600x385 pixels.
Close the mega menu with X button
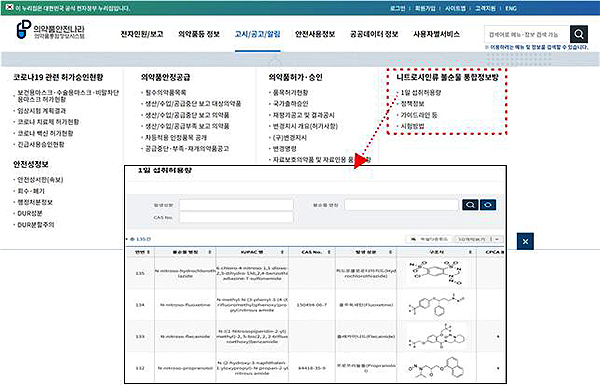click(525, 241)
